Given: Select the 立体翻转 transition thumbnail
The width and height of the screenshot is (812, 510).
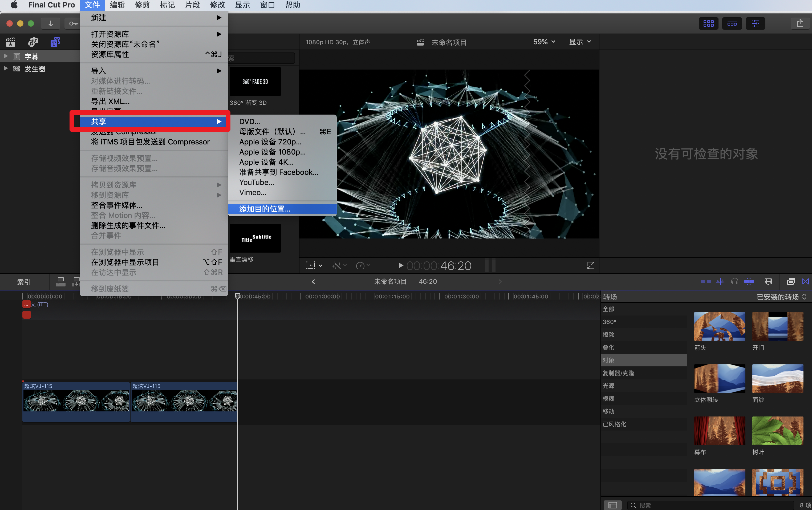Looking at the screenshot, I should (x=720, y=378).
